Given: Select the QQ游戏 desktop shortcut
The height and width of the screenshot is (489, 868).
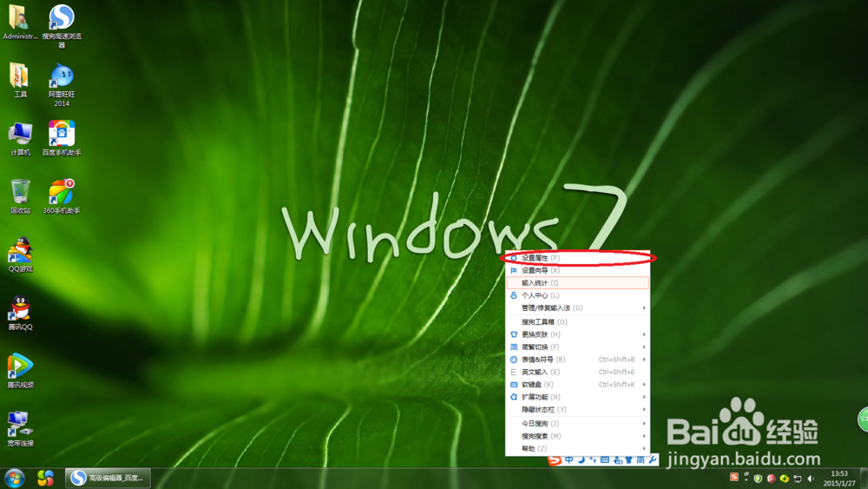Looking at the screenshot, I should click(21, 254).
